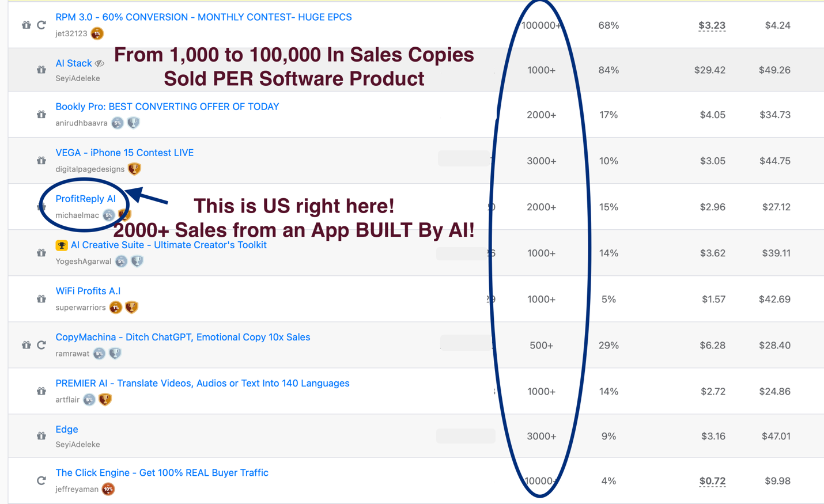Click the gift icon on WiFi Profits row
824x504 pixels.
pyautogui.click(x=41, y=299)
